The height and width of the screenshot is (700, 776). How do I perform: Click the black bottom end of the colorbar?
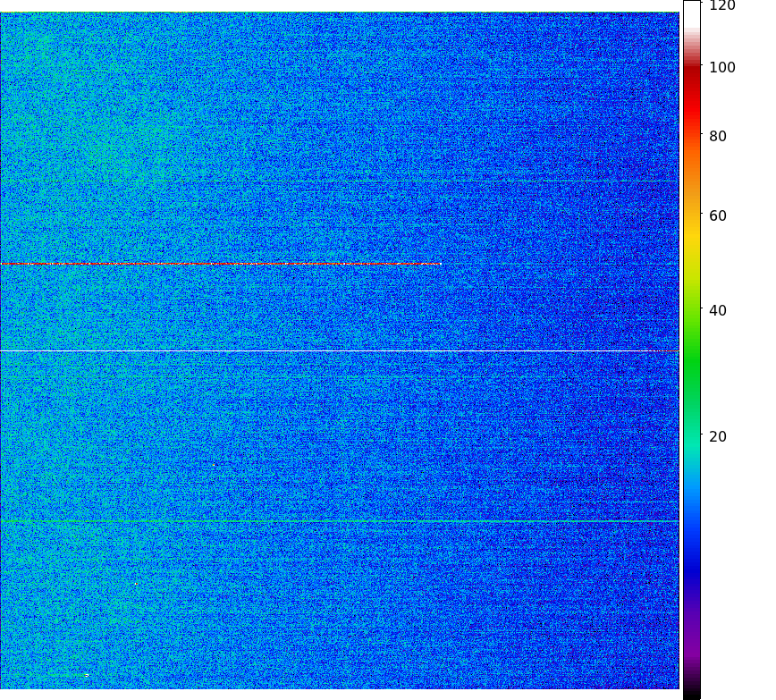coord(691,692)
